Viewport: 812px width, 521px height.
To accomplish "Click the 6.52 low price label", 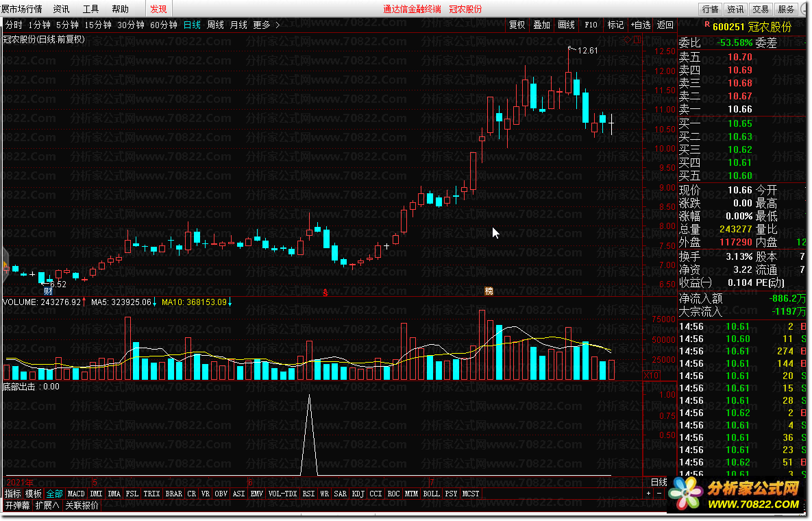I will 58,284.
